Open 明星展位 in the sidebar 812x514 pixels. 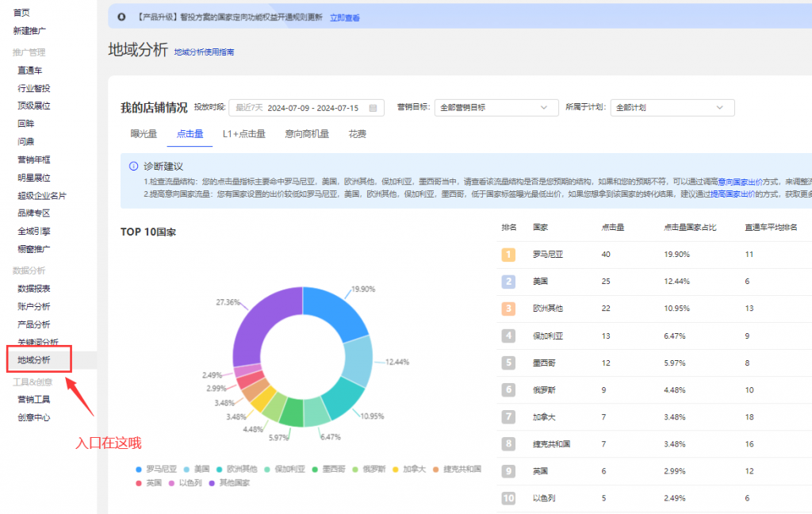coord(33,178)
